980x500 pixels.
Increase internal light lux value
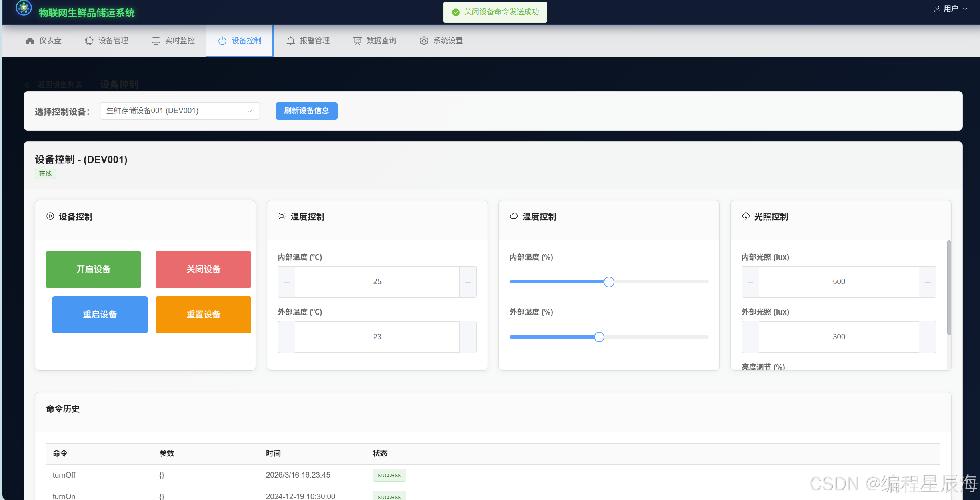pos(928,282)
